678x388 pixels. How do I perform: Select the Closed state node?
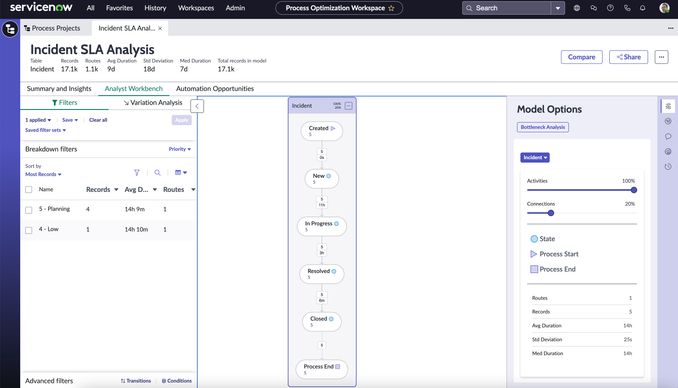tap(322, 321)
